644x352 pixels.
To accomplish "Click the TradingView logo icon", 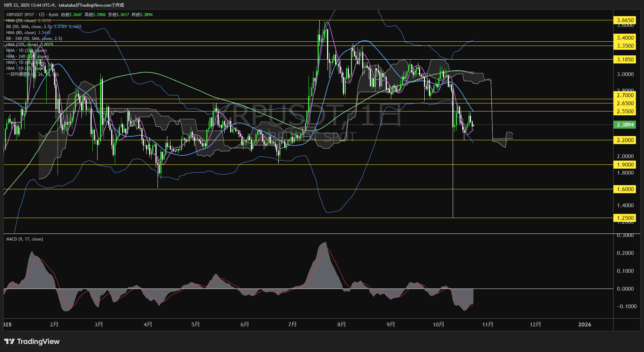I will (x=9, y=341).
